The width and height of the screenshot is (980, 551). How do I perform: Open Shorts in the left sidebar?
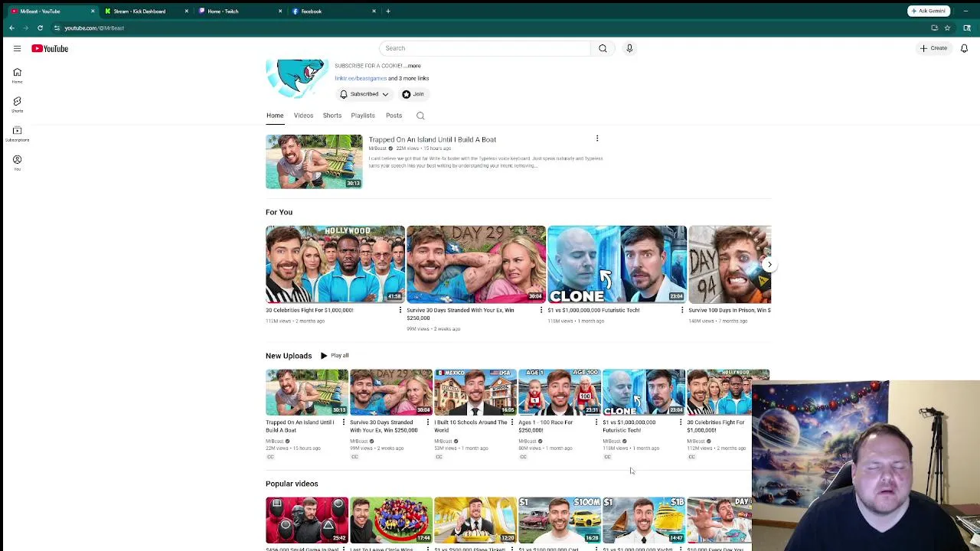17,105
